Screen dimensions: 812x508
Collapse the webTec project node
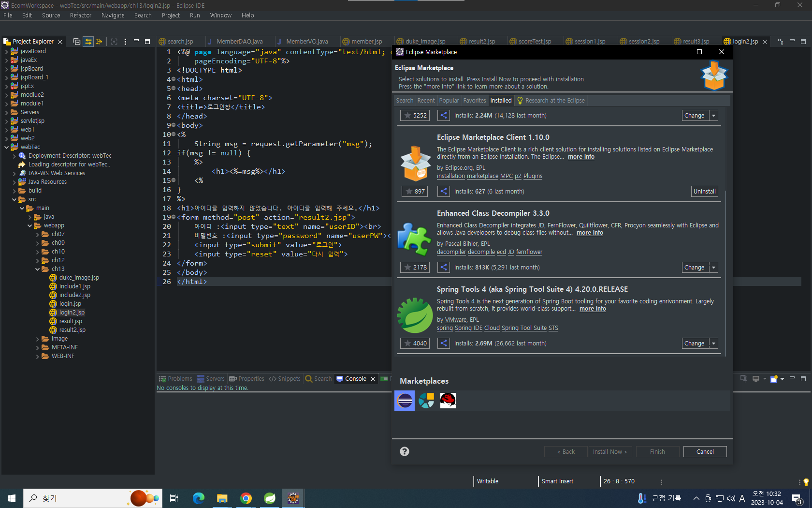click(x=7, y=147)
